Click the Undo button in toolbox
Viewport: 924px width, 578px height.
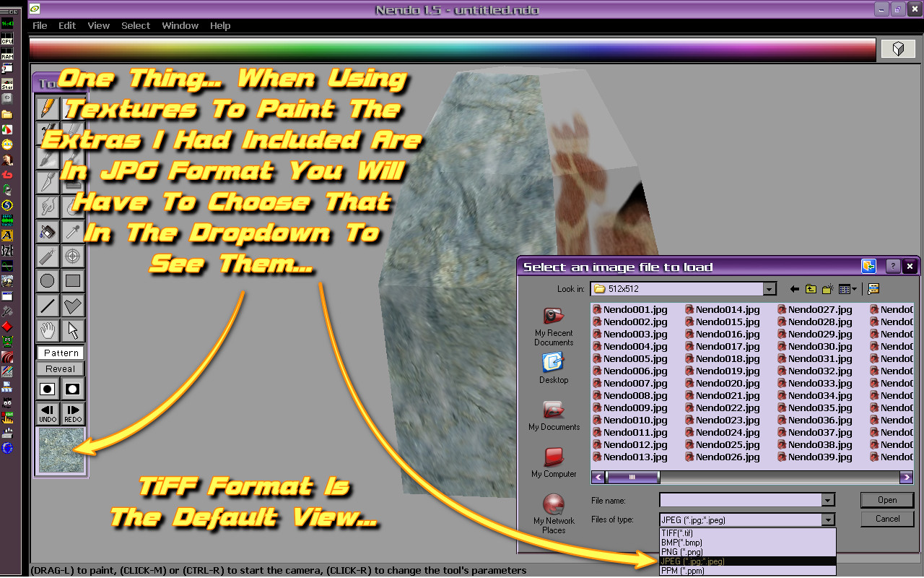pos(48,414)
